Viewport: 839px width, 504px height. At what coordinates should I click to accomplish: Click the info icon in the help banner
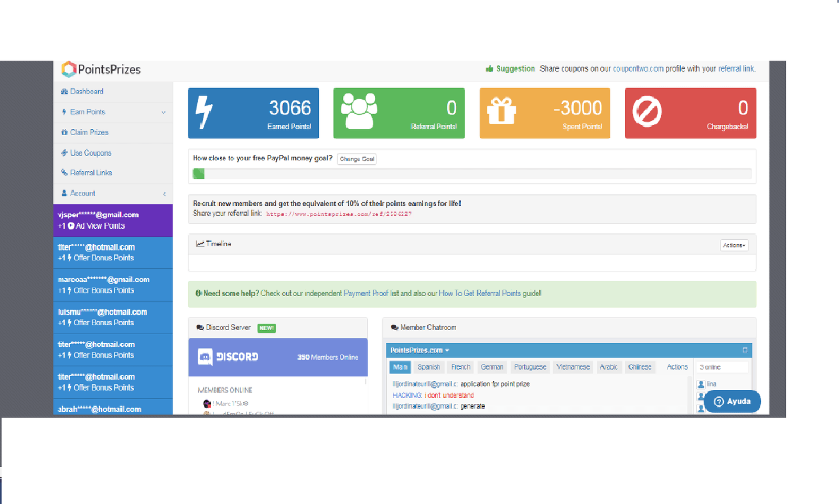click(199, 293)
